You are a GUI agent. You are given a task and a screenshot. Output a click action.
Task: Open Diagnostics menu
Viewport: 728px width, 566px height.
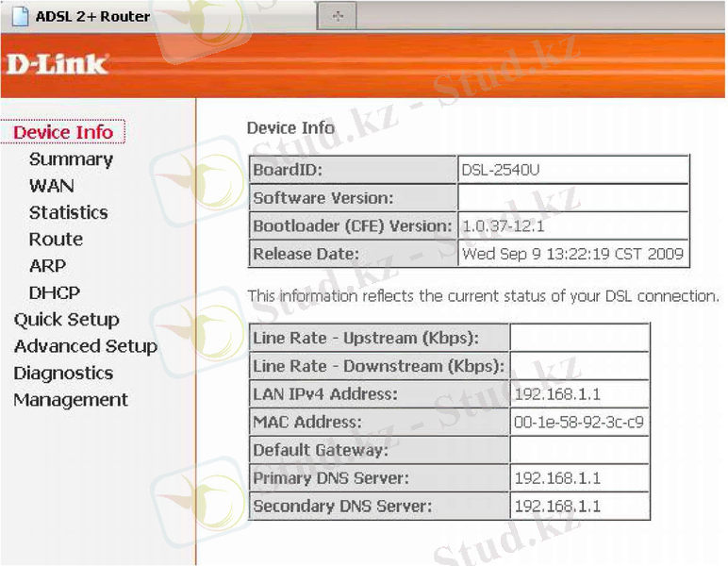63,374
